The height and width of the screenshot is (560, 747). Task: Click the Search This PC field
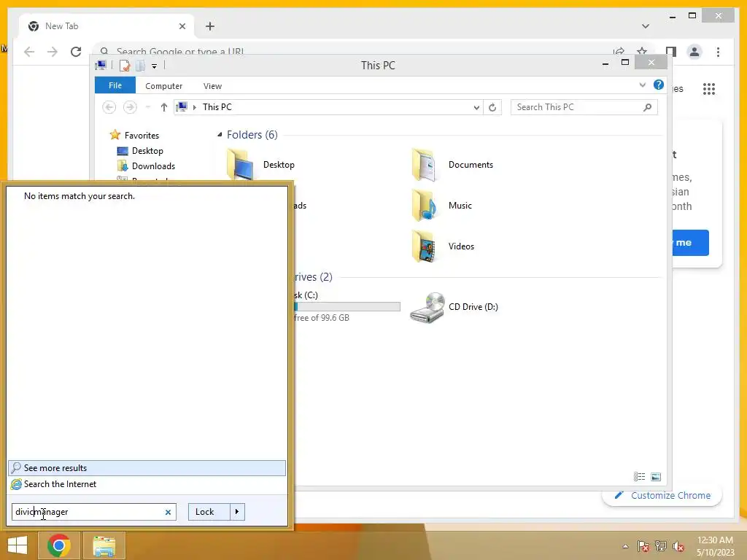(584, 107)
